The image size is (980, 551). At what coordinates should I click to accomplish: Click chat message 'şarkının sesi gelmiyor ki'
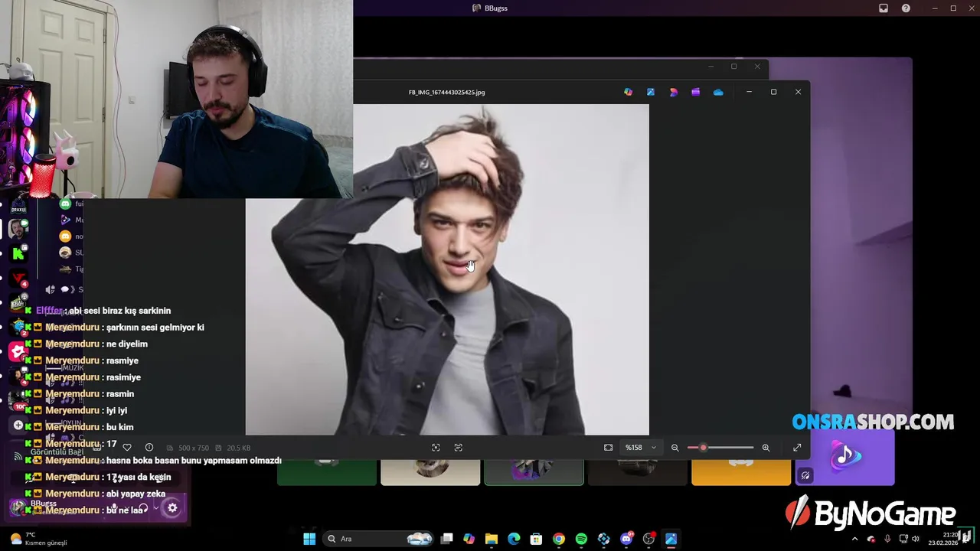[155, 328]
